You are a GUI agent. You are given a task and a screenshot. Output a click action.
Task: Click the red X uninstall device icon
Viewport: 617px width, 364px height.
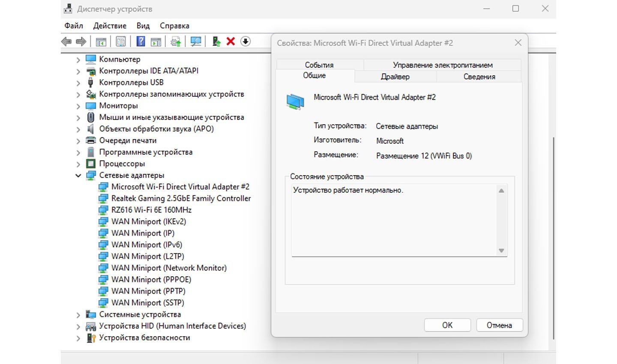231,42
